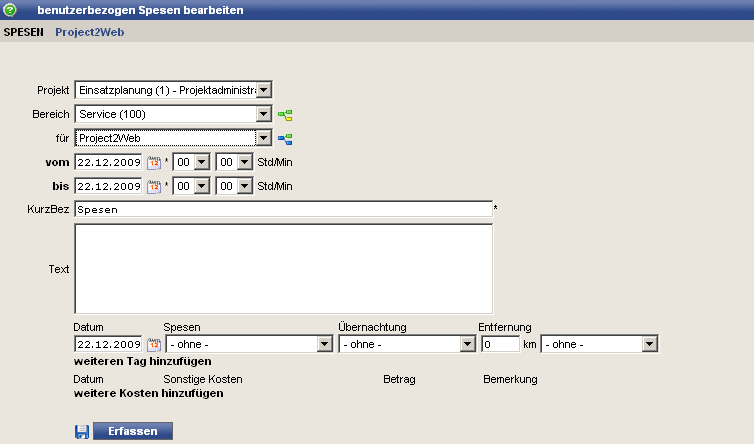This screenshot has height=444, width=754.
Task: Expand the Übernachtung dropdown
Action: [466, 344]
